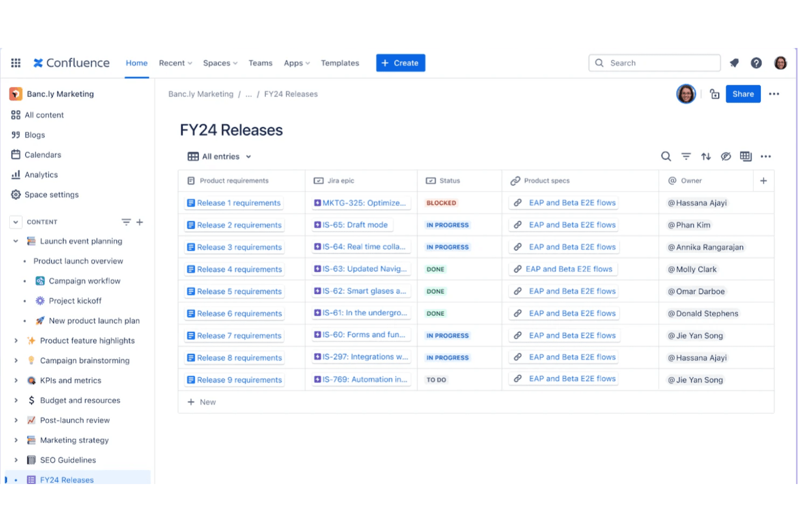This screenshot has height=532, width=798.
Task: Open Analytics in the sidebar
Action: tap(35, 175)
